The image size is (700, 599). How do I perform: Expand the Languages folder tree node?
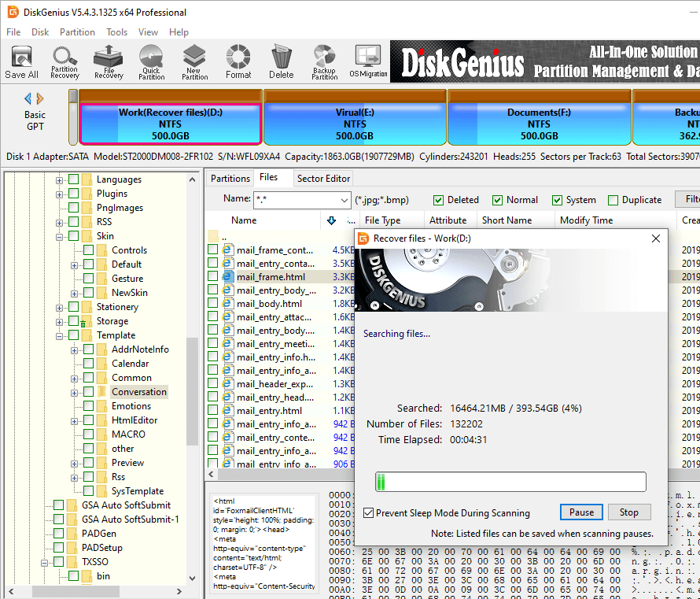(59, 179)
